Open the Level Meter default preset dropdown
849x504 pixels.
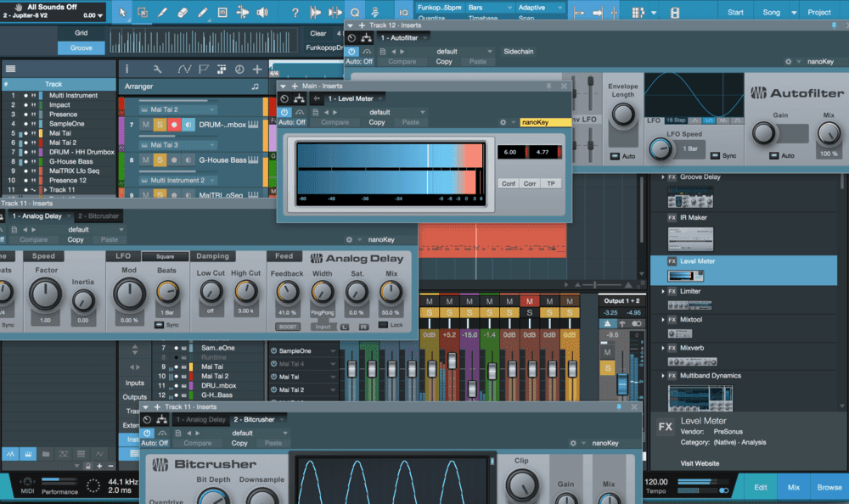coord(396,112)
